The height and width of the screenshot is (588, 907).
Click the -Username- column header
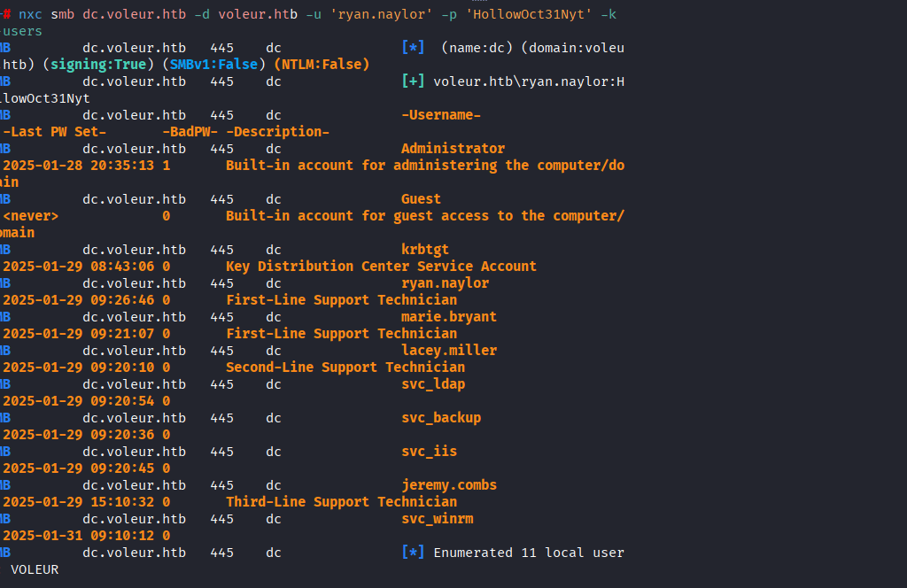click(441, 115)
